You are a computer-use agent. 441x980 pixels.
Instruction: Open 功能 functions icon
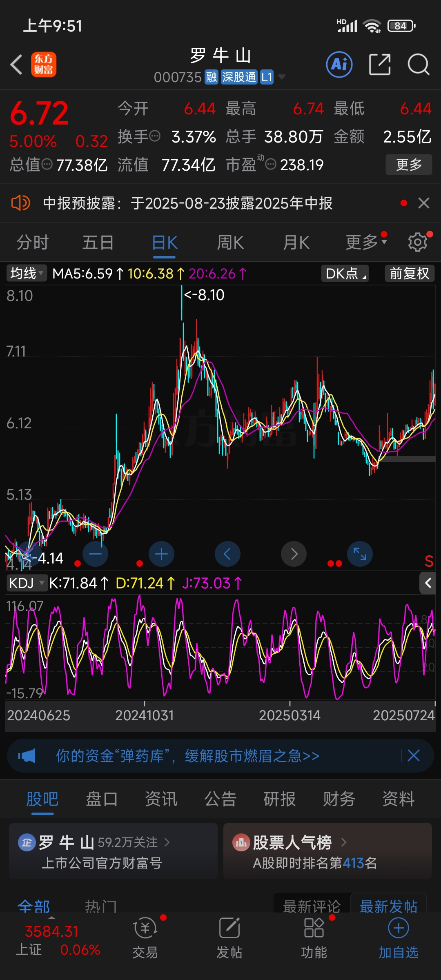[x=314, y=937]
